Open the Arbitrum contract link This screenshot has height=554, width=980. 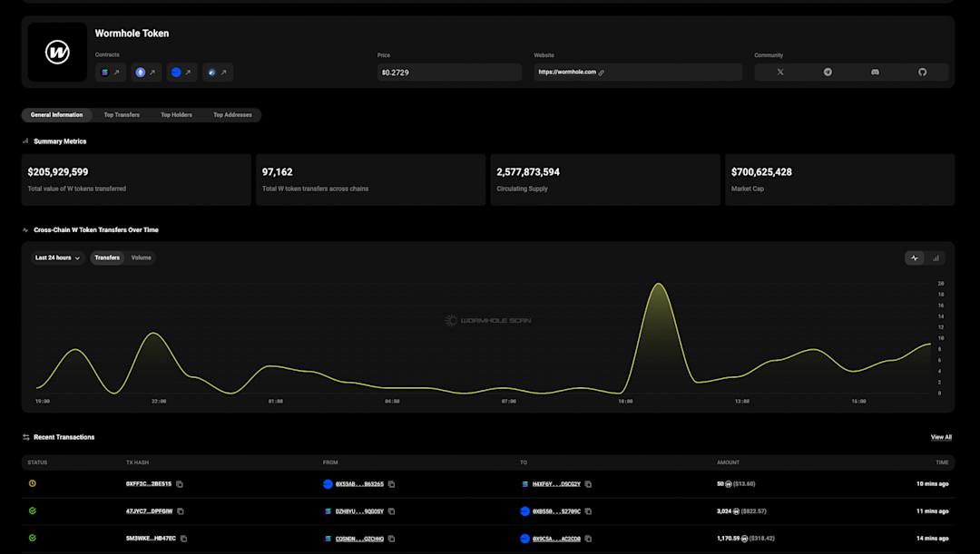[x=218, y=73]
